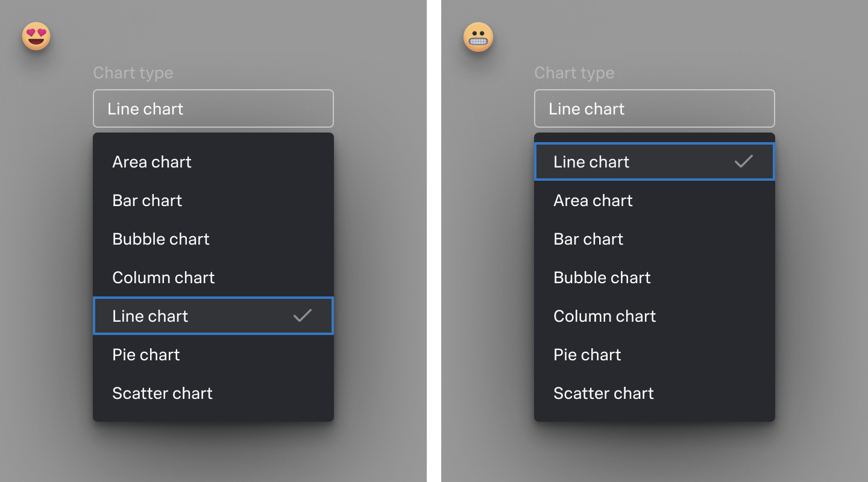Screen dimensions: 868x482
Task: Choose Bubble chart in the left list
Action: pyautogui.click(x=160, y=239)
